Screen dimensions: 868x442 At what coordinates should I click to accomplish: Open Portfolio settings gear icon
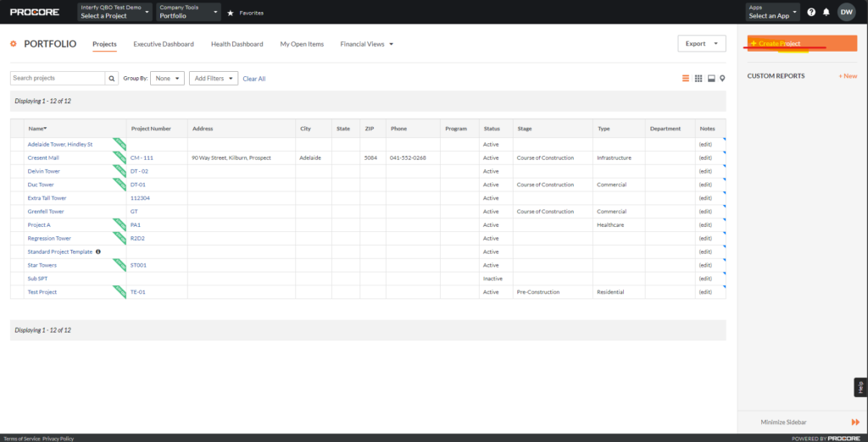[14, 44]
